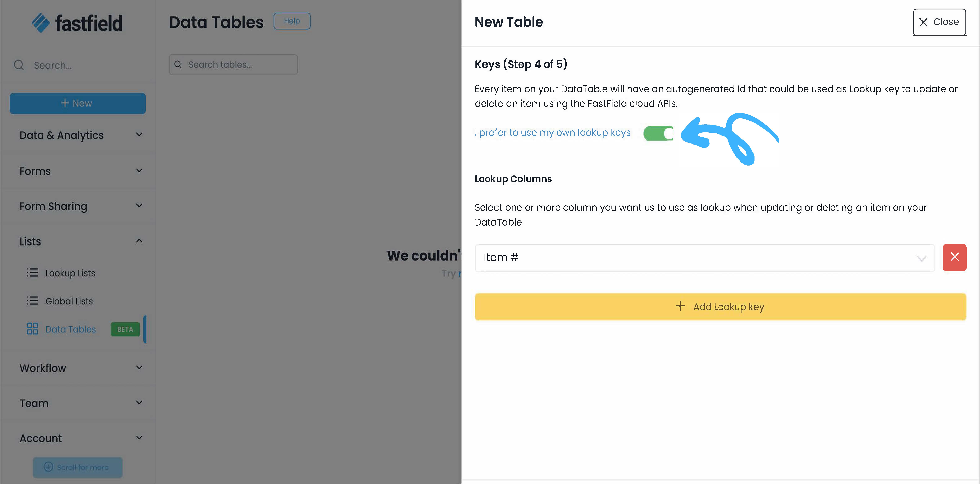The image size is (980, 484).
Task: Remove the Item # lookup key
Action: pyautogui.click(x=954, y=257)
